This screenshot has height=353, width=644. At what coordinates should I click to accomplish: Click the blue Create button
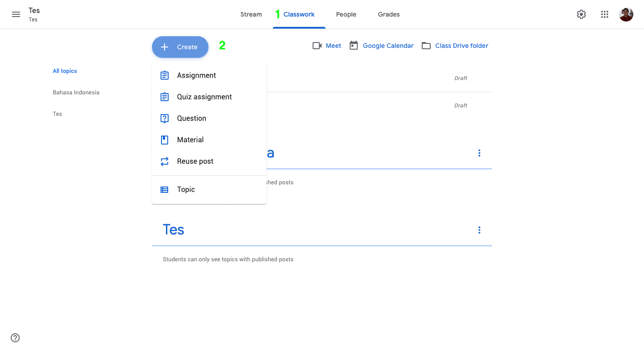click(x=180, y=47)
